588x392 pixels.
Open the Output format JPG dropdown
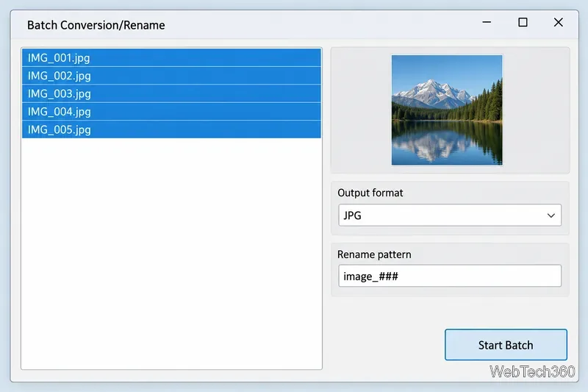(450, 215)
